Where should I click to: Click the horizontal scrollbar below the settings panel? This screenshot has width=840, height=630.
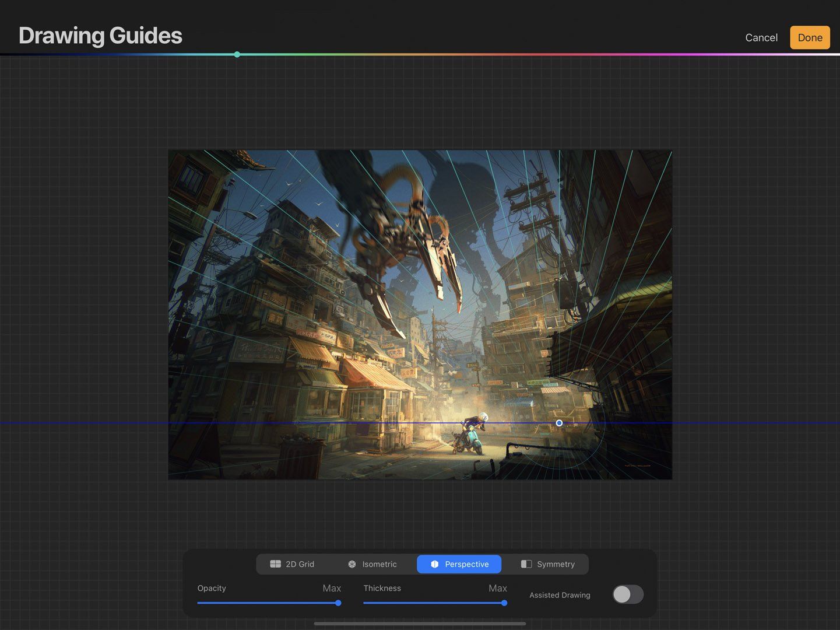click(x=419, y=623)
